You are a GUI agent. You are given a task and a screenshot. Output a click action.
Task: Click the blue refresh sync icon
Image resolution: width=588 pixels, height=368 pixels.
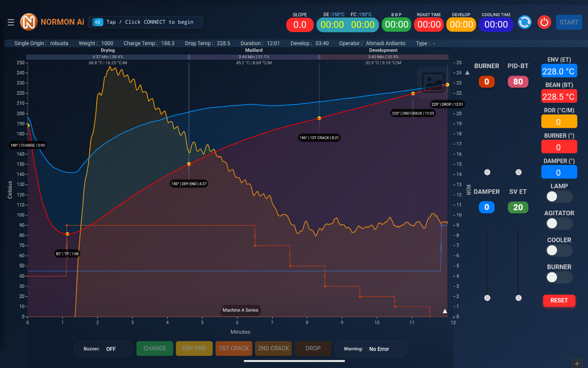524,22
